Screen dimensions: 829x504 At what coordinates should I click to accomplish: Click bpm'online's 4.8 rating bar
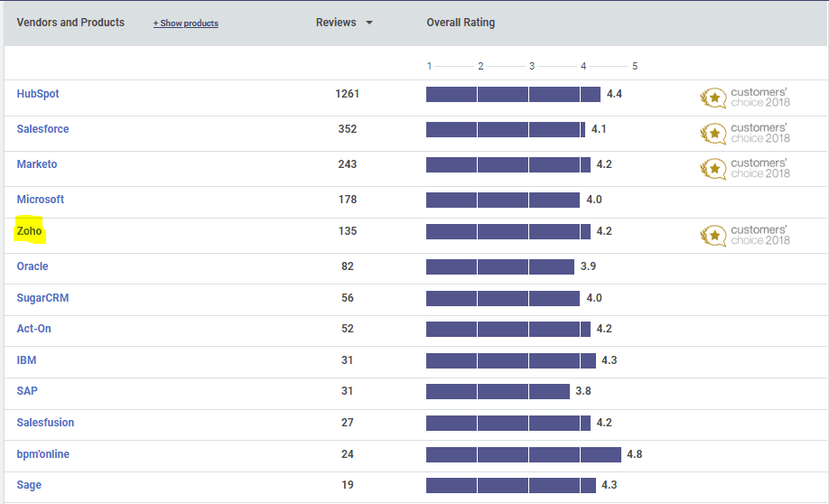524,454
